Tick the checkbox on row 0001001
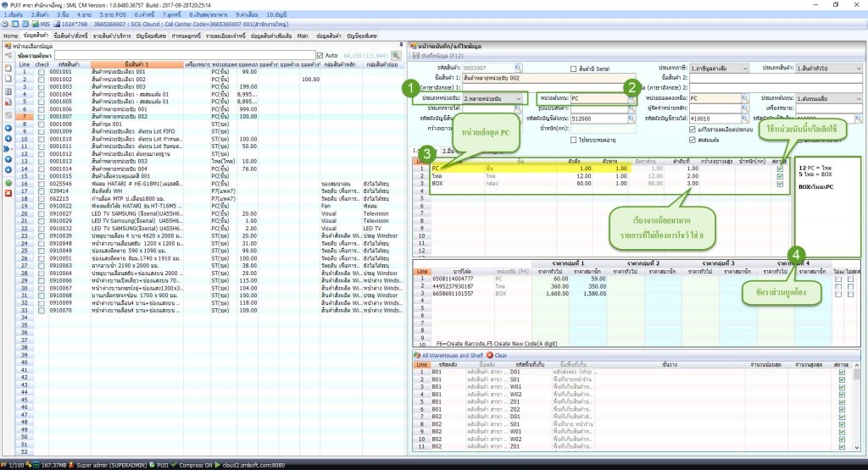 pos(42,72)
